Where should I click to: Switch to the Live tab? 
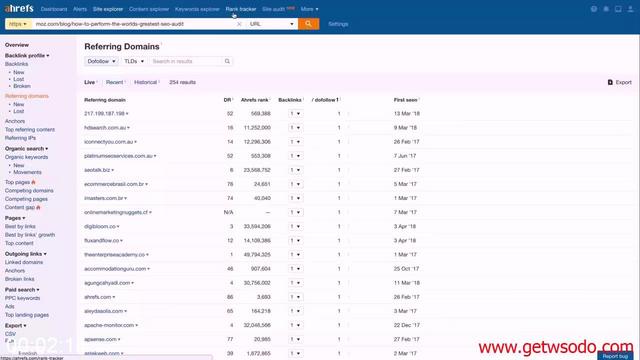pyautogui.click(x=89, y=82)
